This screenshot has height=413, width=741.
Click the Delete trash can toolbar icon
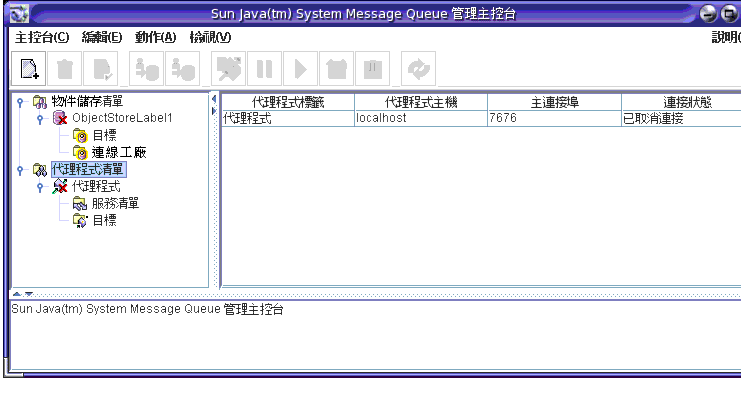[65, 69]
